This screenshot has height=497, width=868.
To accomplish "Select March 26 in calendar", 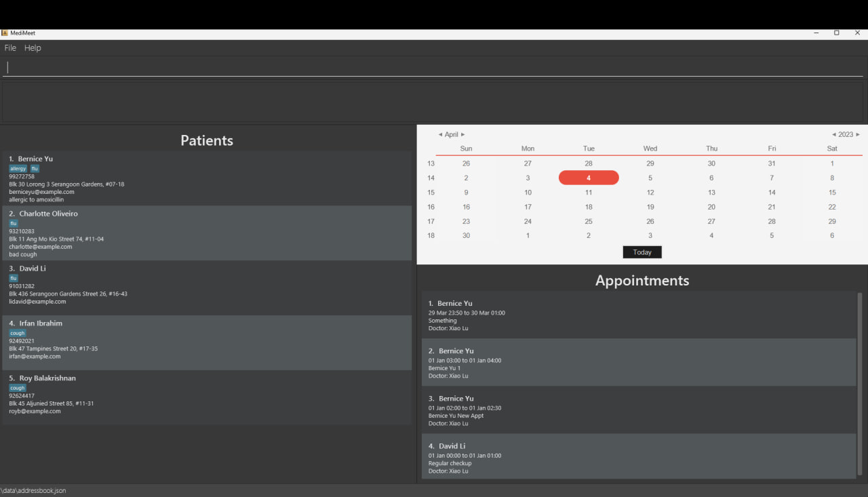I will click(466, 163).
